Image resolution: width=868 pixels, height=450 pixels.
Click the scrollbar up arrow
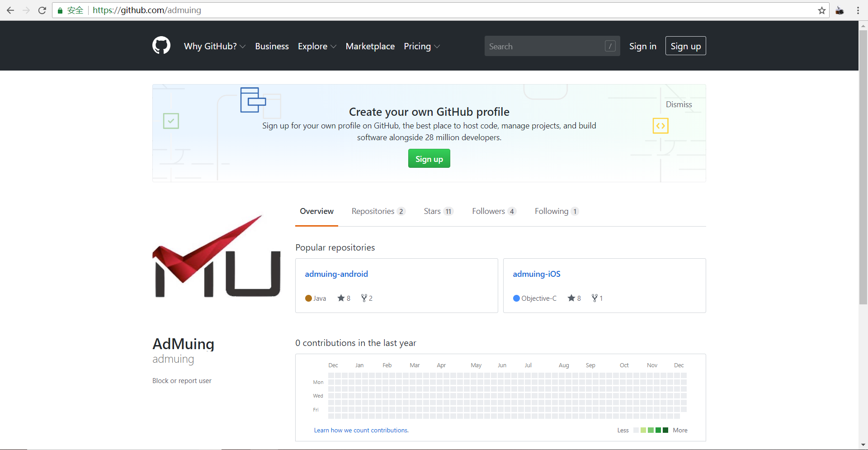[x=863, y=25]
